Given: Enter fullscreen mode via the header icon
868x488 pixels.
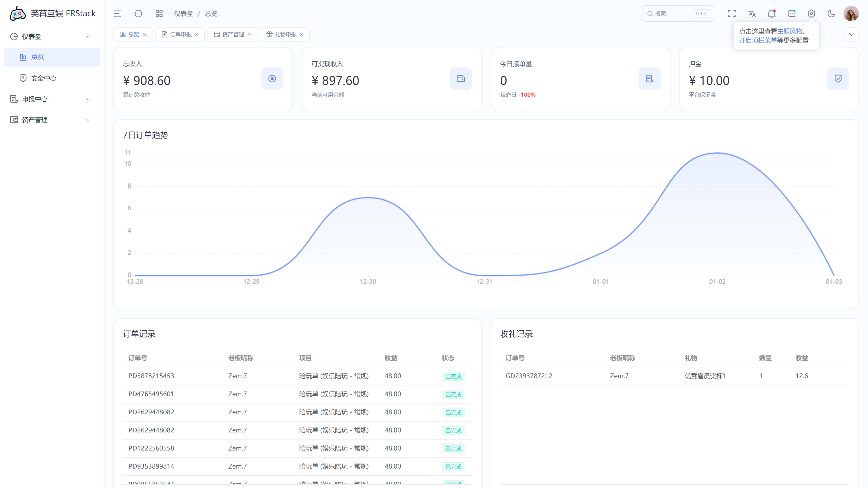Looking at the screenshot, I should tap(731, 14).
